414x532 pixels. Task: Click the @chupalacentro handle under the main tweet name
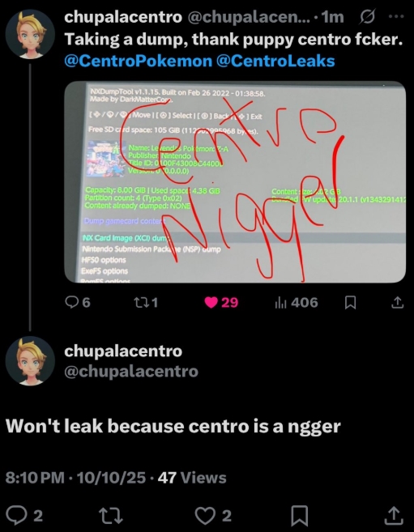pos(131,371)
